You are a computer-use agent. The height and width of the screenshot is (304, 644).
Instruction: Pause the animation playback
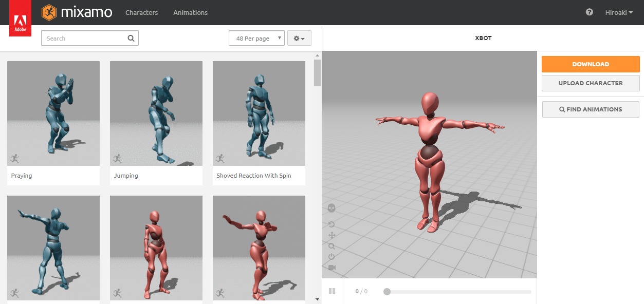(332, 291)
